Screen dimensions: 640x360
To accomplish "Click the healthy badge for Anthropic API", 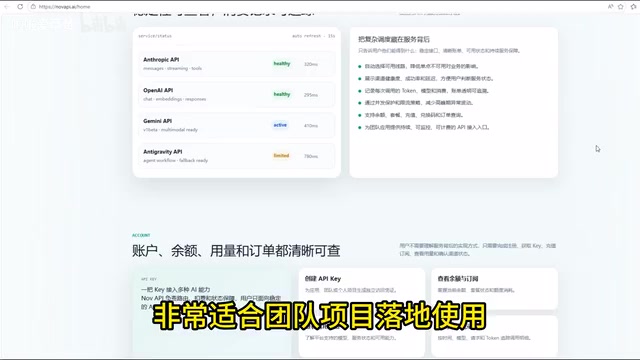I will (282, 64).
